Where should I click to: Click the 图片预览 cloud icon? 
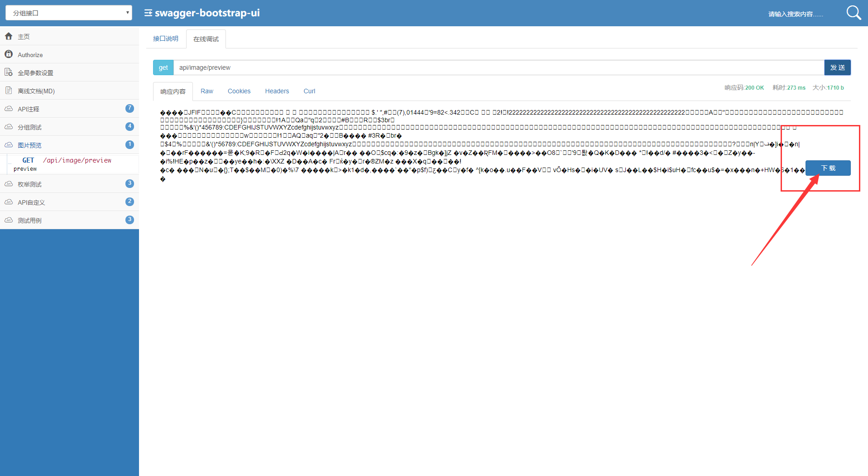click(8, 145)
